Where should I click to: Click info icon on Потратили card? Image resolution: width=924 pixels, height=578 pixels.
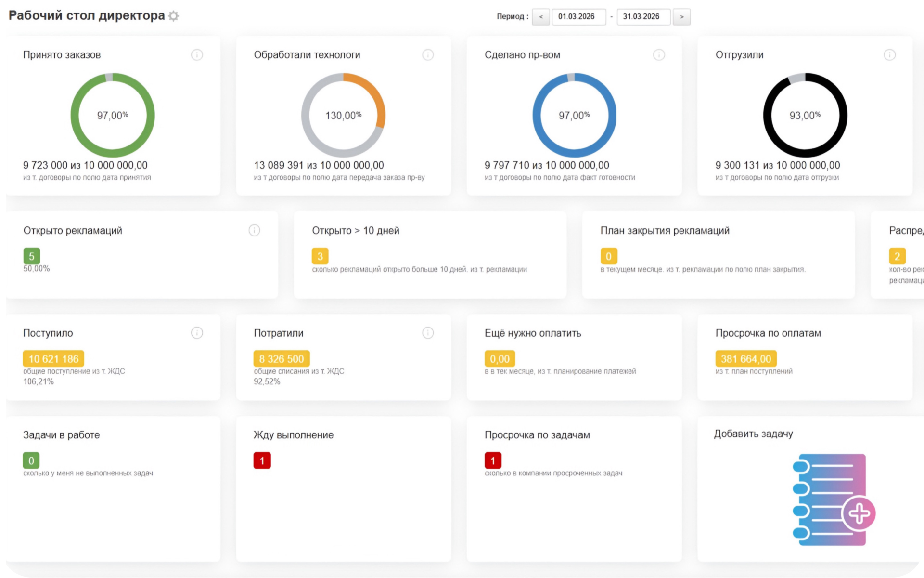pyautogui.click(x=428, y=333)
